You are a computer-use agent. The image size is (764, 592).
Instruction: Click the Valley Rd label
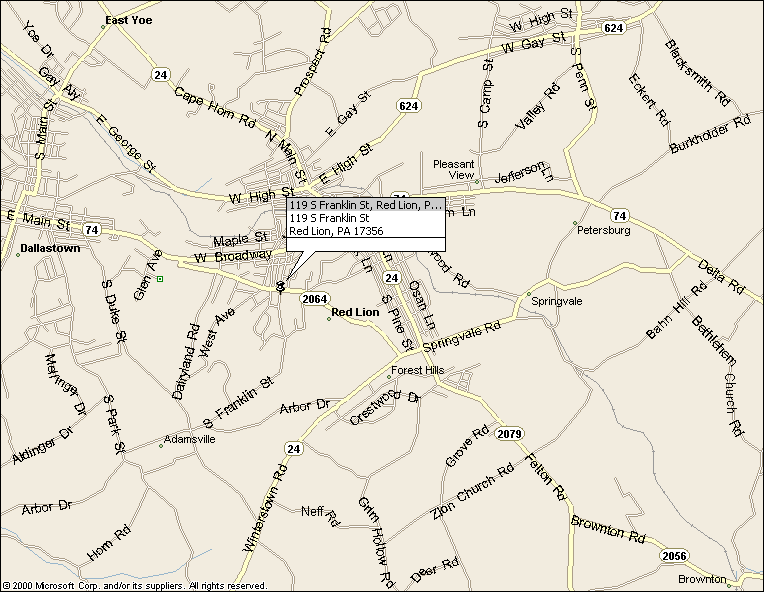[x=538, y=107]
